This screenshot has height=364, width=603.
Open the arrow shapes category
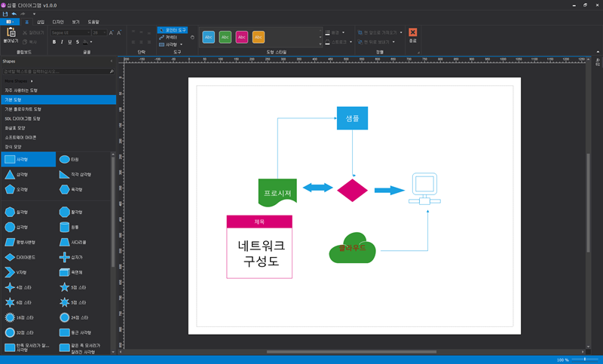coord(58,128)
